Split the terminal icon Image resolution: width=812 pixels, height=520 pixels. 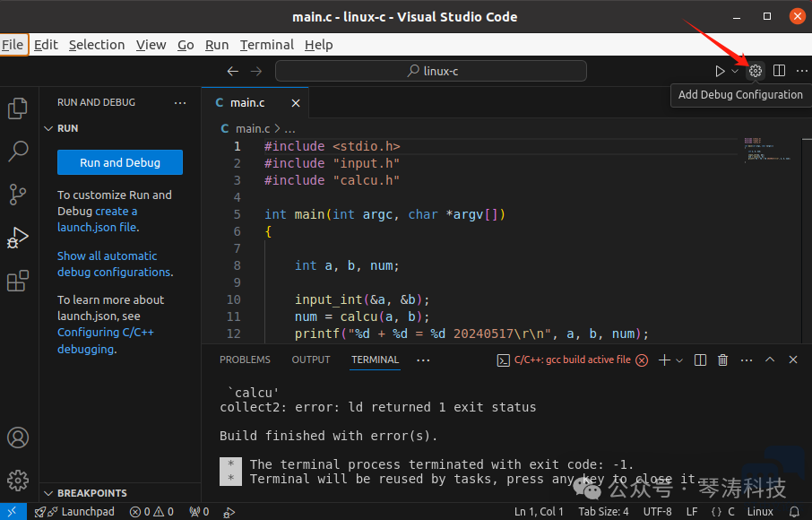(x=700, y=360)
